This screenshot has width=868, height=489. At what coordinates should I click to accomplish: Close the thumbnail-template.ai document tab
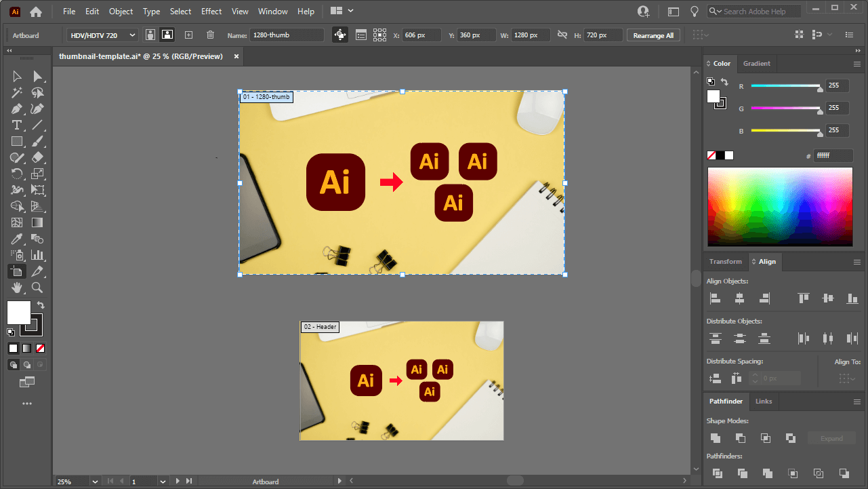236,56
